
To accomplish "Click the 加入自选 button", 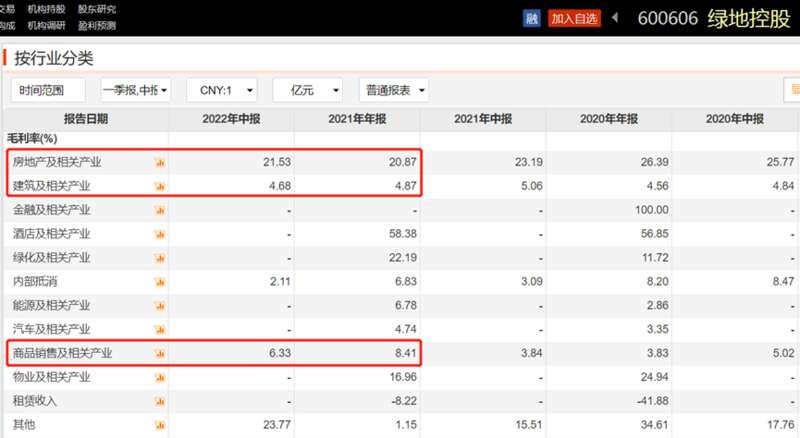I will 574,18.
